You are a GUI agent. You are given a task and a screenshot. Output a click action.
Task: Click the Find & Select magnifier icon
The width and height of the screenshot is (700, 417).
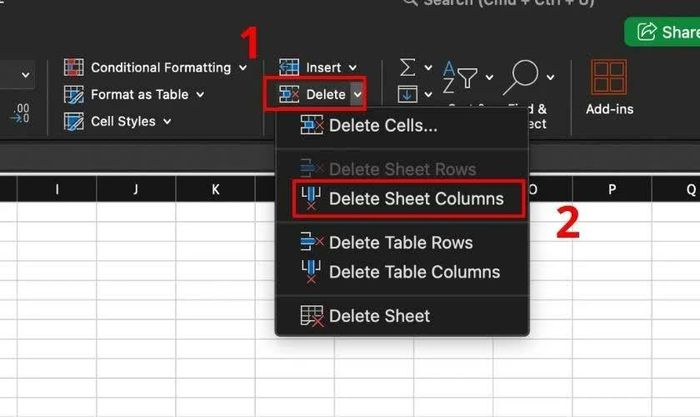[x=521, y=77]
